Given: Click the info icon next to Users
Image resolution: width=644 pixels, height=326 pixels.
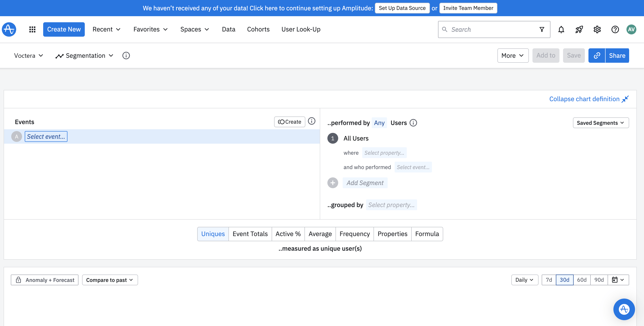Looking at the screenshot, I should point(413,123).
